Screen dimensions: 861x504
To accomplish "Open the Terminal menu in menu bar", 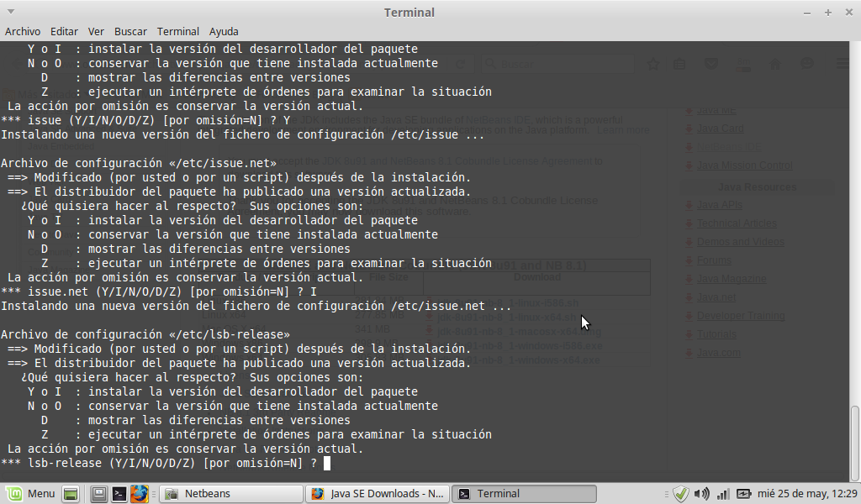I will 178,31.
